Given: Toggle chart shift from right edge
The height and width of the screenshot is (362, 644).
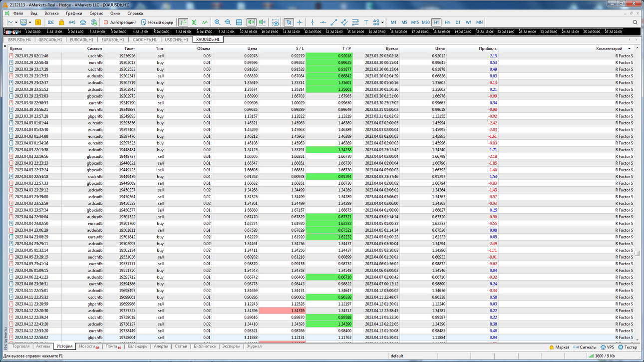Looking at the screenshot, I should [262, 22].
